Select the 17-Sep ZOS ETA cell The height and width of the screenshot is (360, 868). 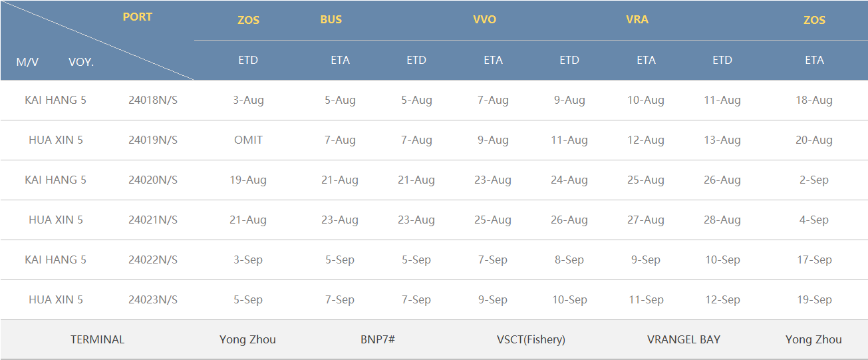click(814, 260)
